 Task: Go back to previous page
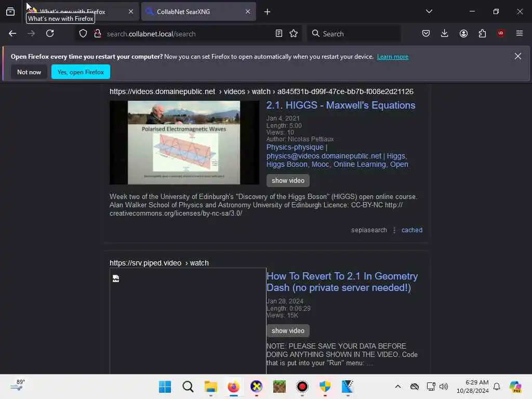click(x=12, y=33)
